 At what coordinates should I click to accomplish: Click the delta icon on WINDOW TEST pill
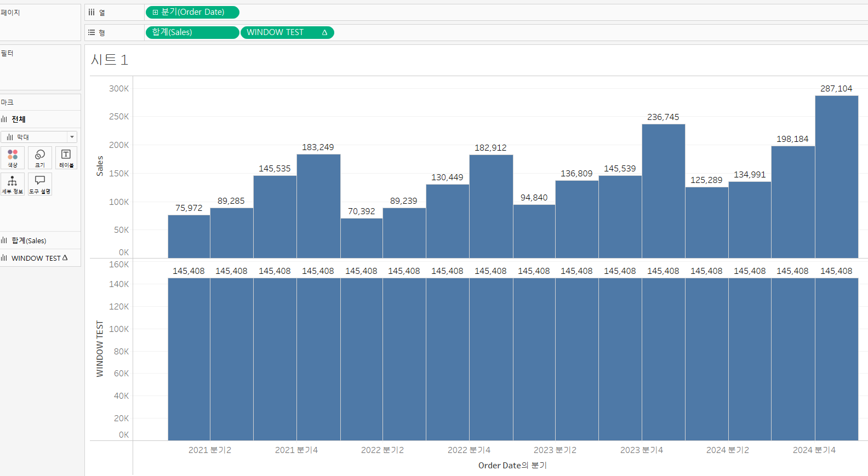click(324, 32)
